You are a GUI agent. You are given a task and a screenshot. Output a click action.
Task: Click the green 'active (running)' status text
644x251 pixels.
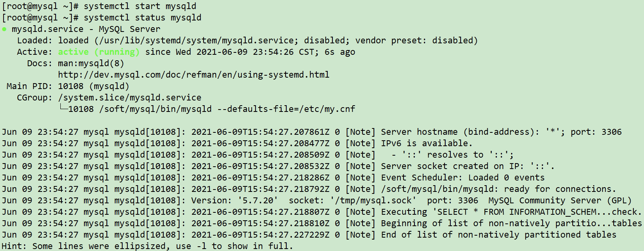[99, 52]
